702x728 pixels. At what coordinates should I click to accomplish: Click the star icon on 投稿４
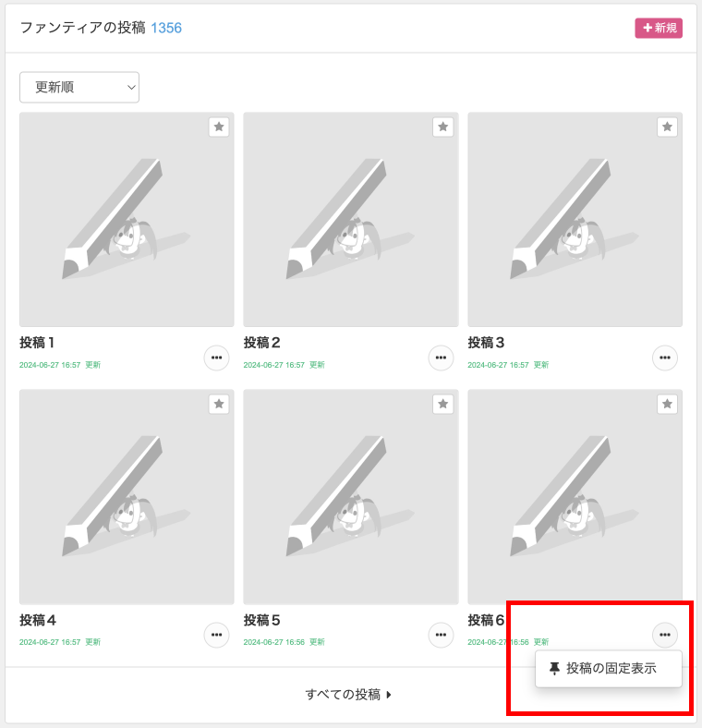tap(219, 404)
